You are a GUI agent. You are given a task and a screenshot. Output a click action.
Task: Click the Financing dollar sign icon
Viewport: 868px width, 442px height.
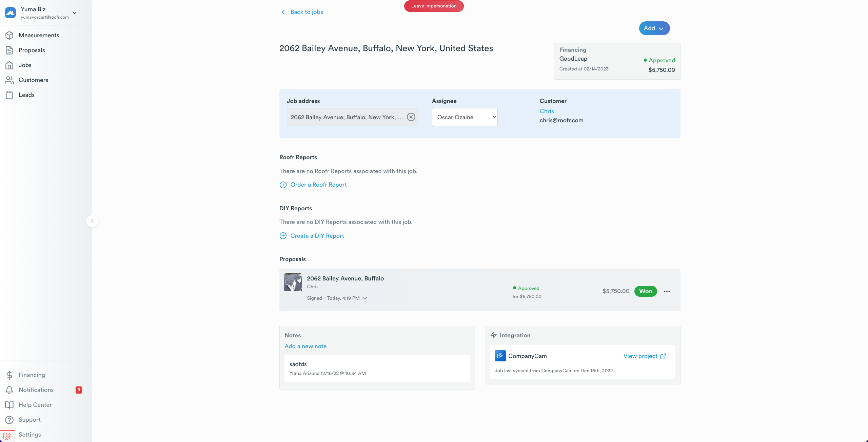[9, 375]
